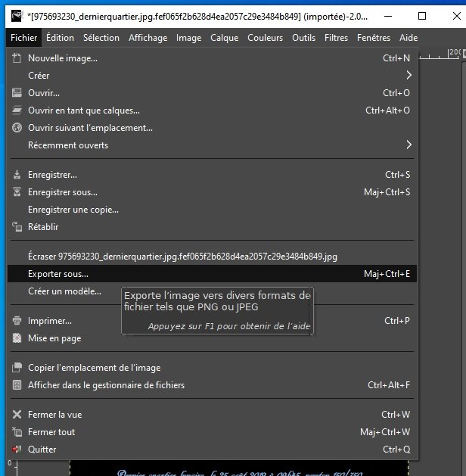The image size is (466, 476).
Task: Select Rétablir menu entry
Action: click(212, 226)
